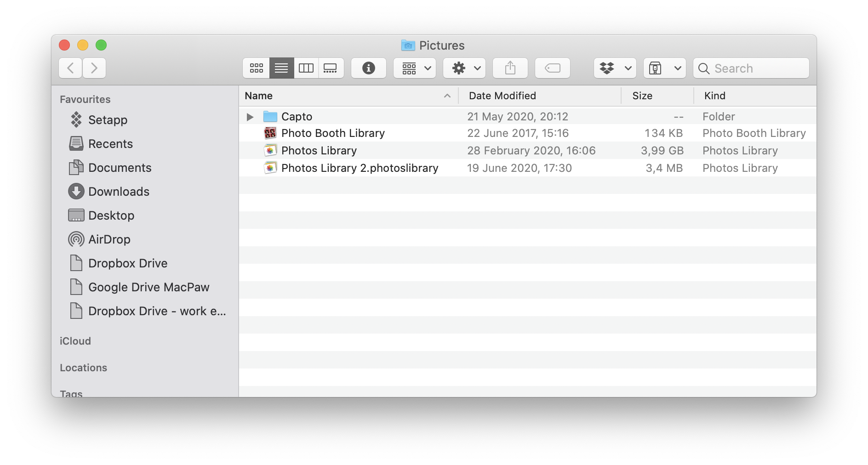
Task: Expand the Capto folder
Action: coord(250,117)
